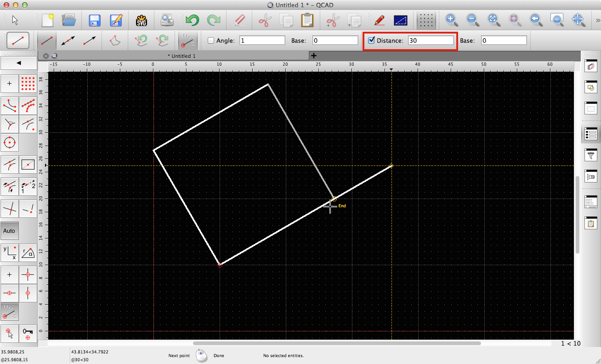Click the horizontal scrollbar below canvas
Image resolution: width=601 pixels, height=364 pixels.
click(x=336, y=343)
